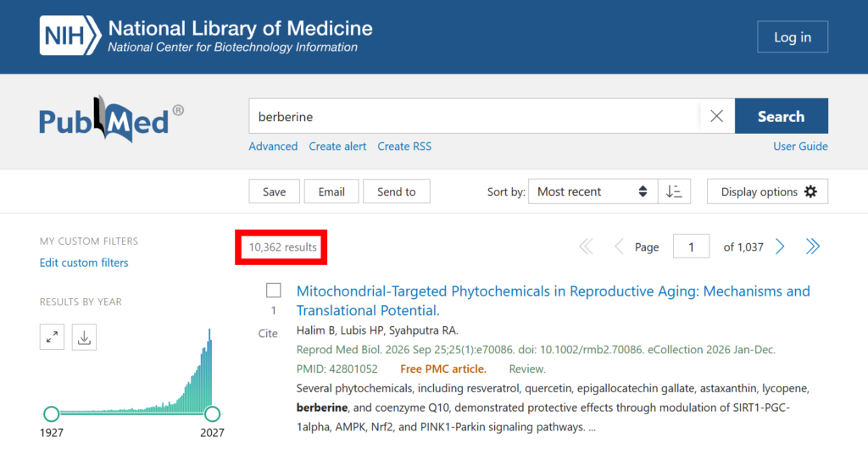868x449 pixels.
Task: Jump to the first results page
Action: coord(586,247)
